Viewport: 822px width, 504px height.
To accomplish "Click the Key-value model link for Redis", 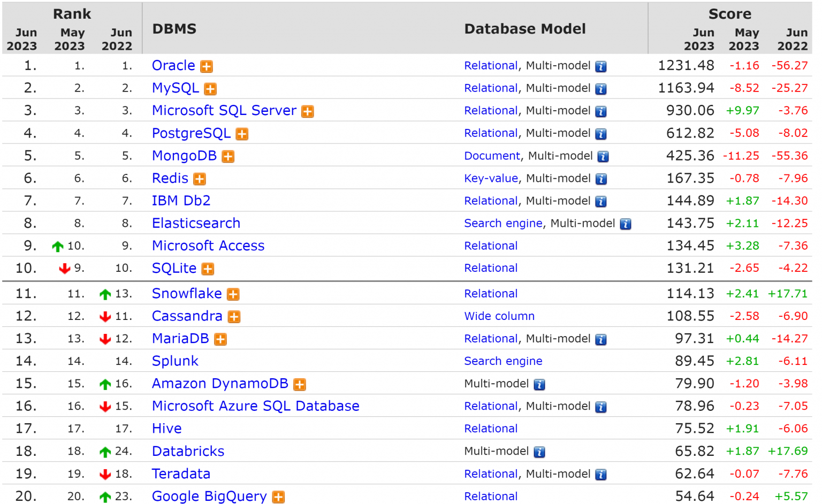I will click(491, 178).
